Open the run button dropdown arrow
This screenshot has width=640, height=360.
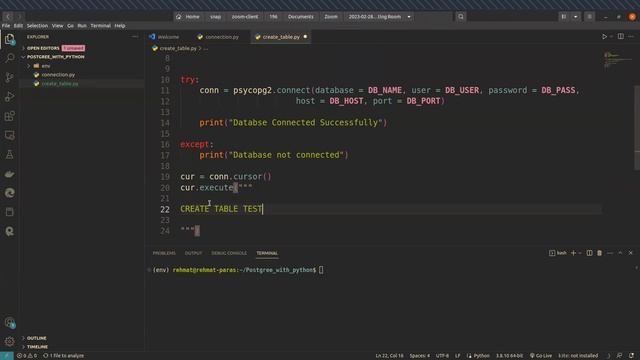coord(611,37)
